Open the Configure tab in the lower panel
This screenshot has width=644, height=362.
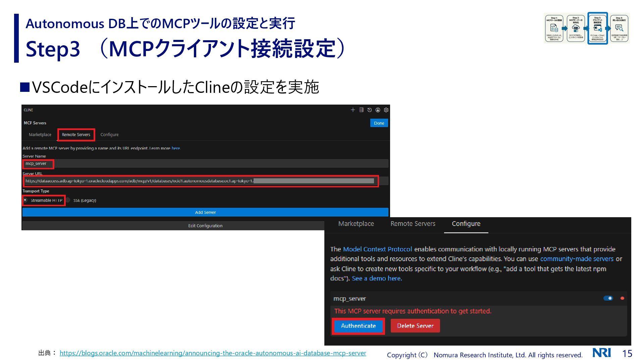click(466, 224)
